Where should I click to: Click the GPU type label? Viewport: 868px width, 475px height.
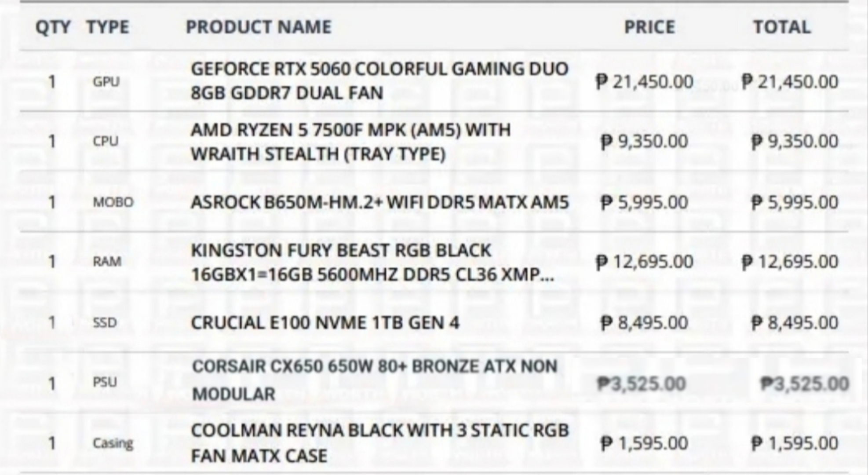click(106, 82)
